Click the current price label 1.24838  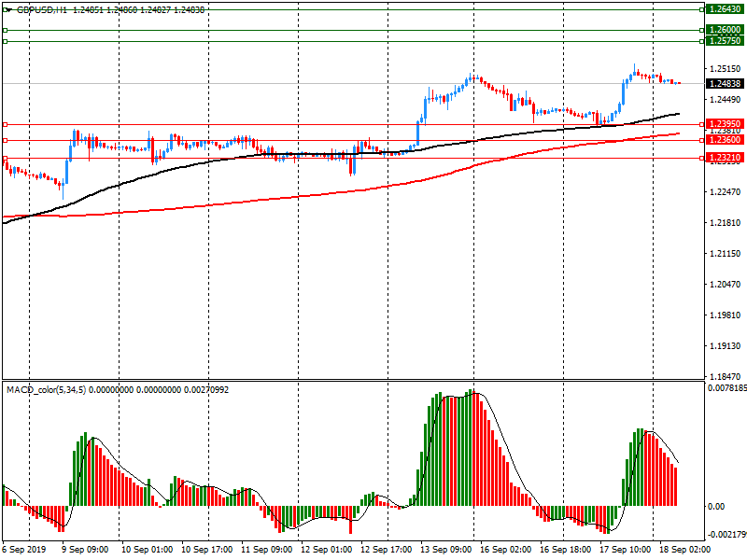pyautogui.click(x=725, y=84)
